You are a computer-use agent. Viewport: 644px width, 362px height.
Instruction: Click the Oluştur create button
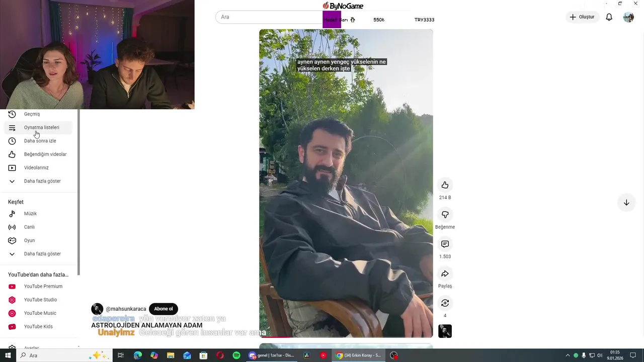tap(582, 17)
